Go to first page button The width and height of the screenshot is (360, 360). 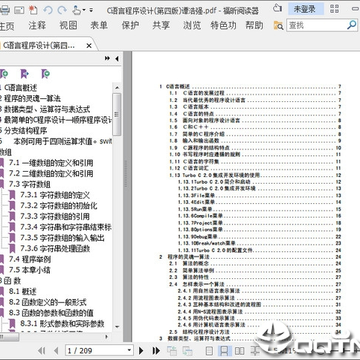[42, 351]
